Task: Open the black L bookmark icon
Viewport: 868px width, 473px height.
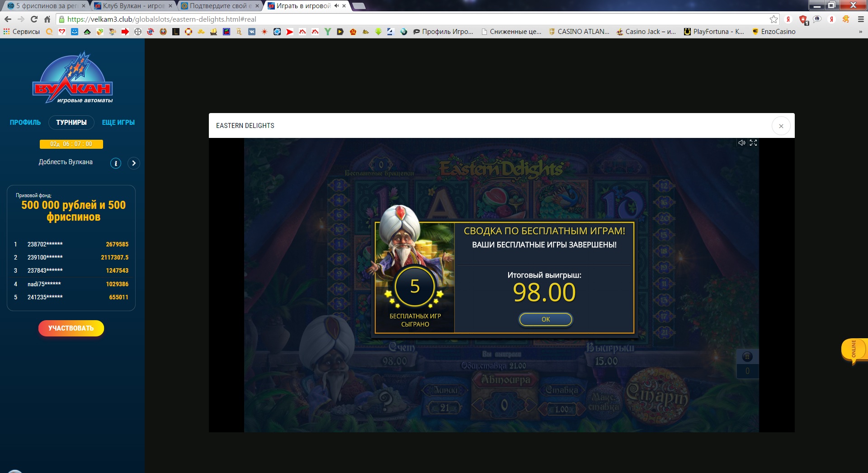Action: (x=176, y=32)
